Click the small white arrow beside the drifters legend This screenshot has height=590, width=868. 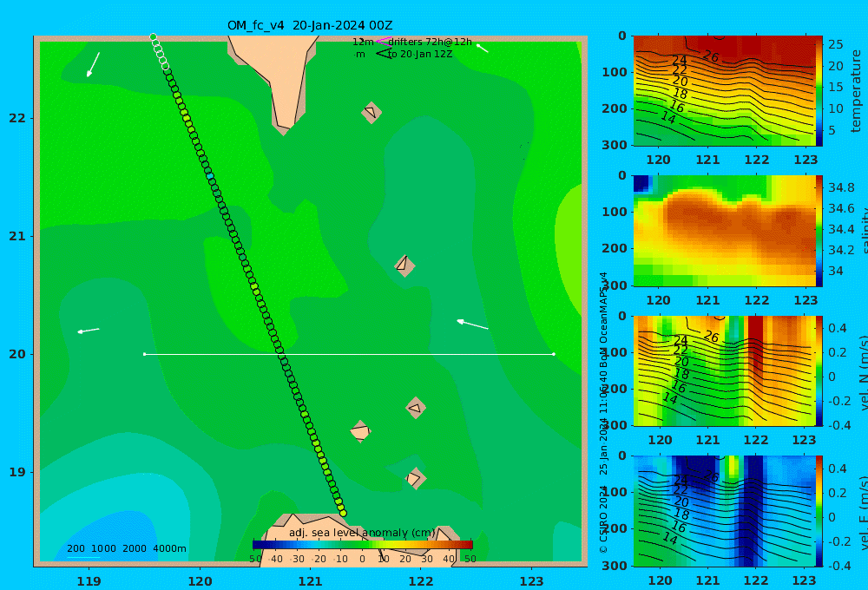[x=482, y=48]
